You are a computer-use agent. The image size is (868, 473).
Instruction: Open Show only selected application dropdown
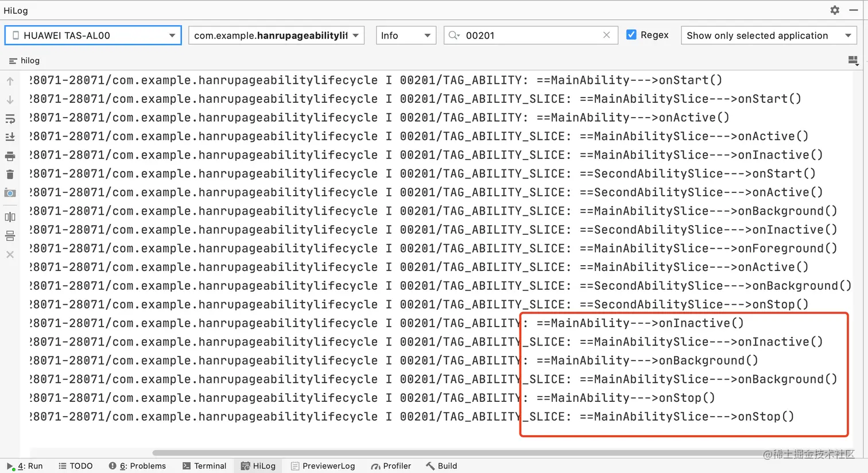coord(769,36)
